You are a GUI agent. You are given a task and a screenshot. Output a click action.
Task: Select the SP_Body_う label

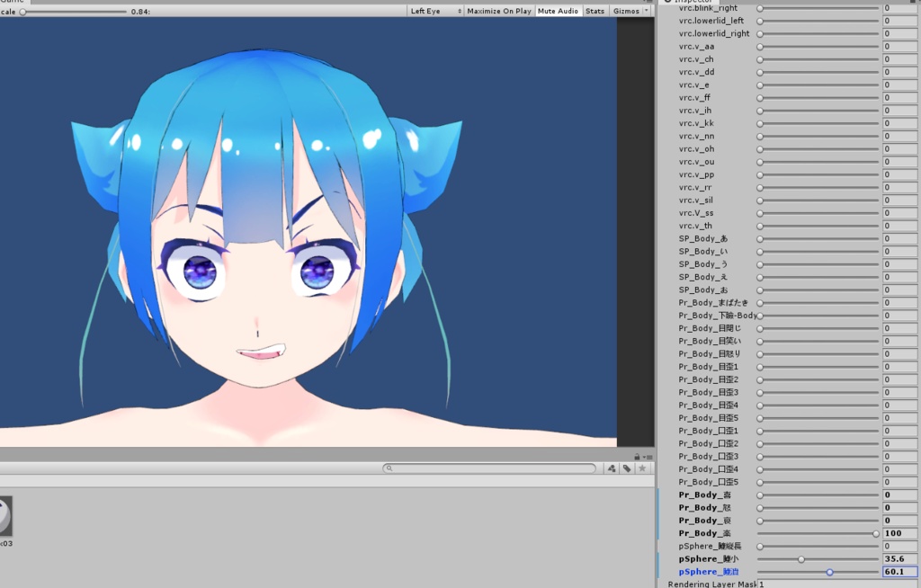coord(703,264)
